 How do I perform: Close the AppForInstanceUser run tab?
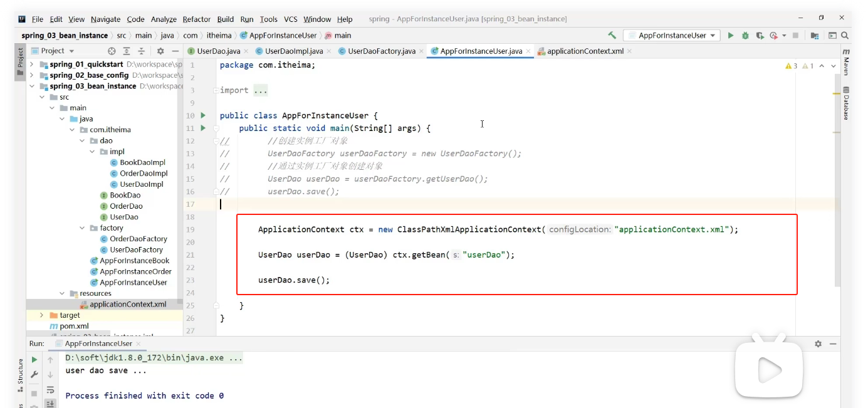(139, 344)
